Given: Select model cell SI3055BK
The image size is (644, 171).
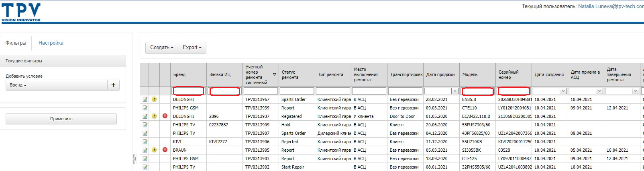Looking at the screenshot, I should [x=477, y=150].
